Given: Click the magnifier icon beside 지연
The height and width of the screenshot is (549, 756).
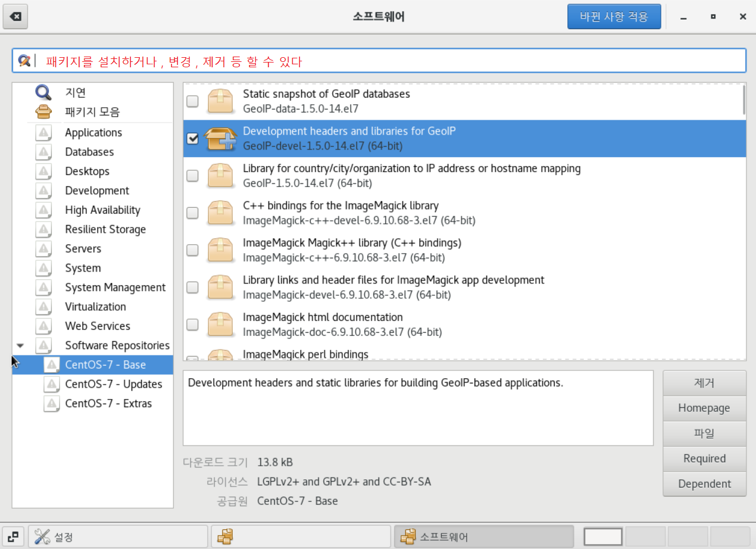Looking at the screenshot, I should (x=43, y=92).
